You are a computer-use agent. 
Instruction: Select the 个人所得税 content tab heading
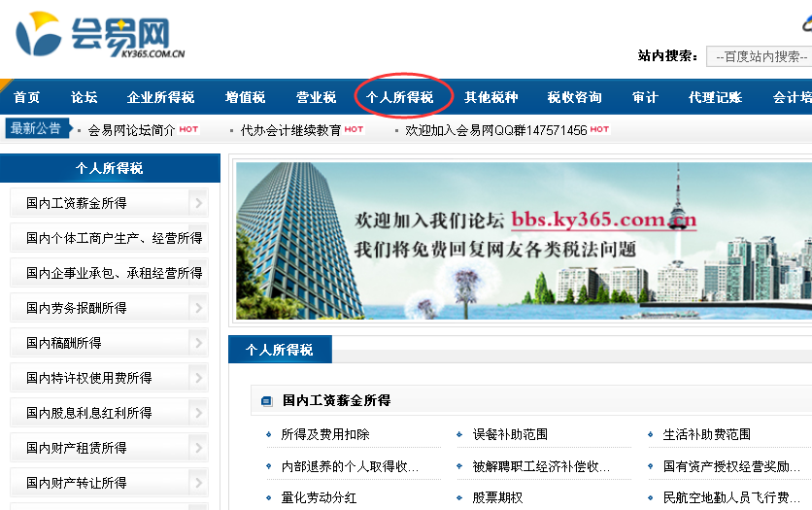tap(280, 350)
